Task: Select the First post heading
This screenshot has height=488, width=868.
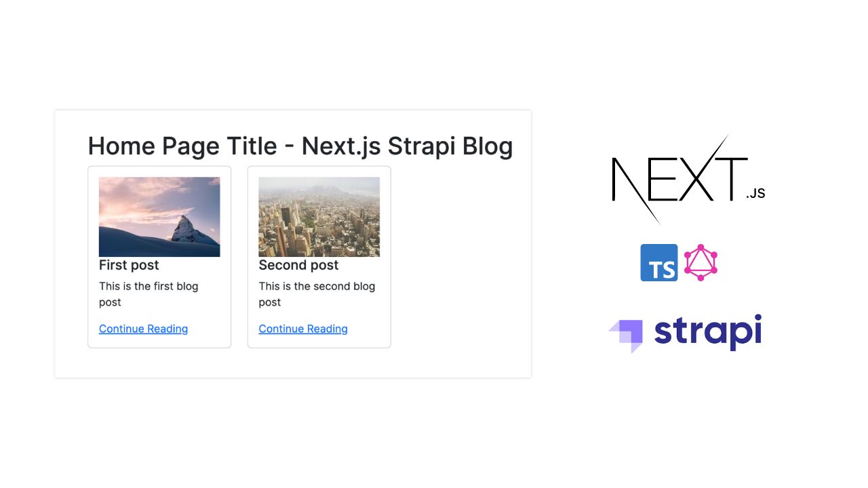Action: [x=129, y=265]
